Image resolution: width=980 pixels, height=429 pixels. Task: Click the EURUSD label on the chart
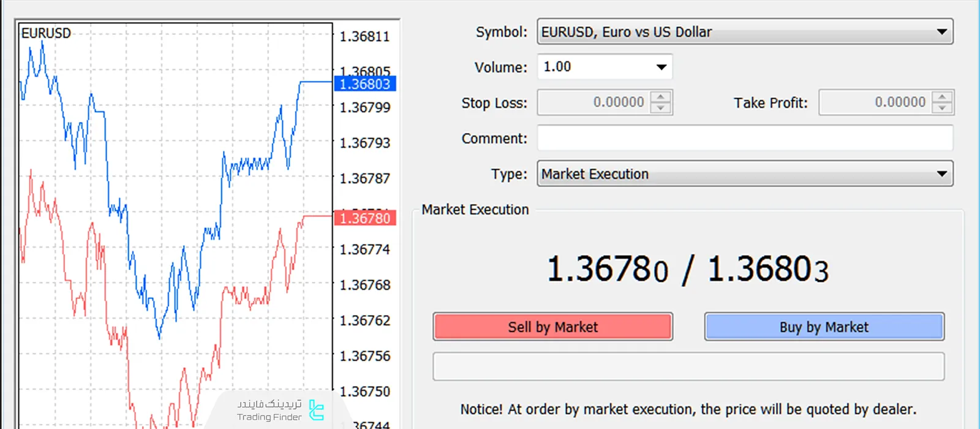tap(46, 33)
